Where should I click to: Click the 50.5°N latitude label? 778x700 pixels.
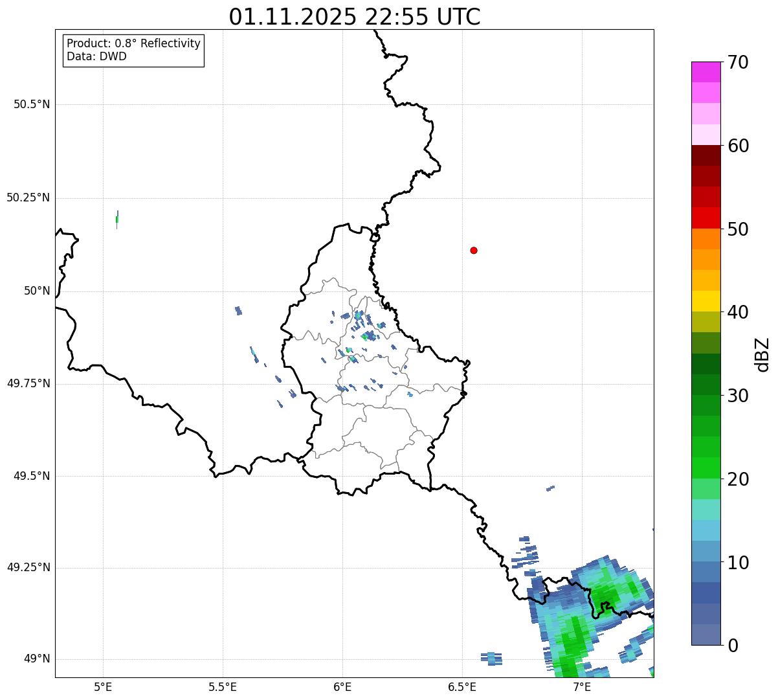pos(32,104)
